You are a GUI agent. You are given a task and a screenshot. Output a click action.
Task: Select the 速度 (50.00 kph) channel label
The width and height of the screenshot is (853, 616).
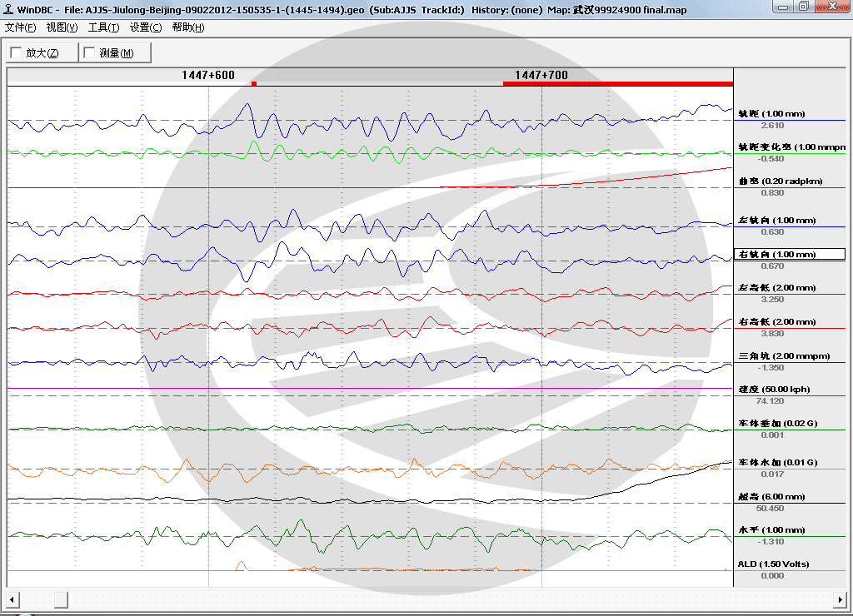click(774, 390)
